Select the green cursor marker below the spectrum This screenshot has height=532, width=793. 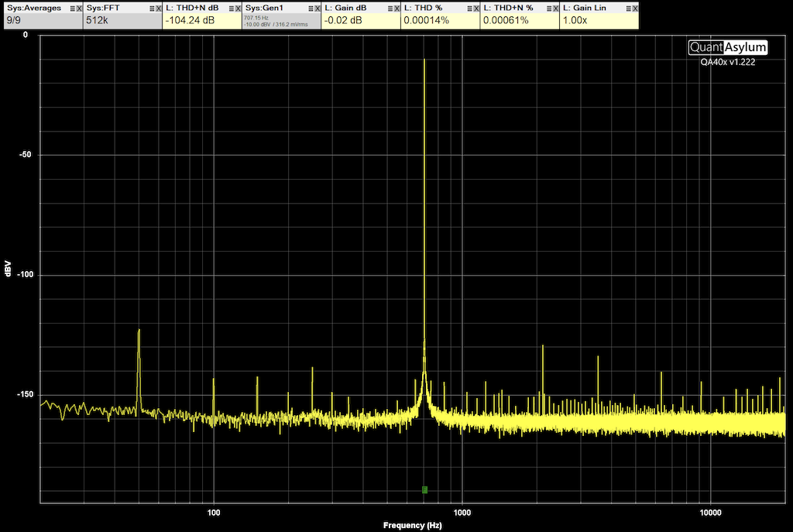[424, 489]
